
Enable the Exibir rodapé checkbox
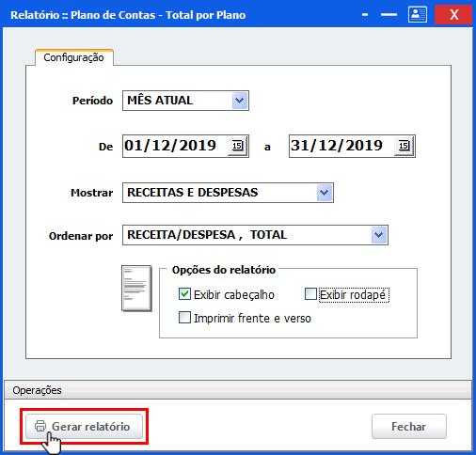pyautogui.click(x=310, y=294)
